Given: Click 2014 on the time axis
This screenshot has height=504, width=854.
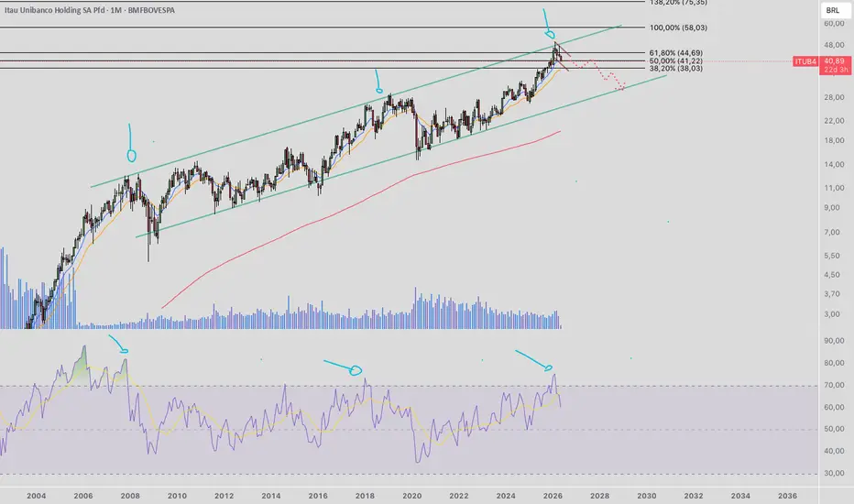Looking at the screenshot, I should [270, 496].
